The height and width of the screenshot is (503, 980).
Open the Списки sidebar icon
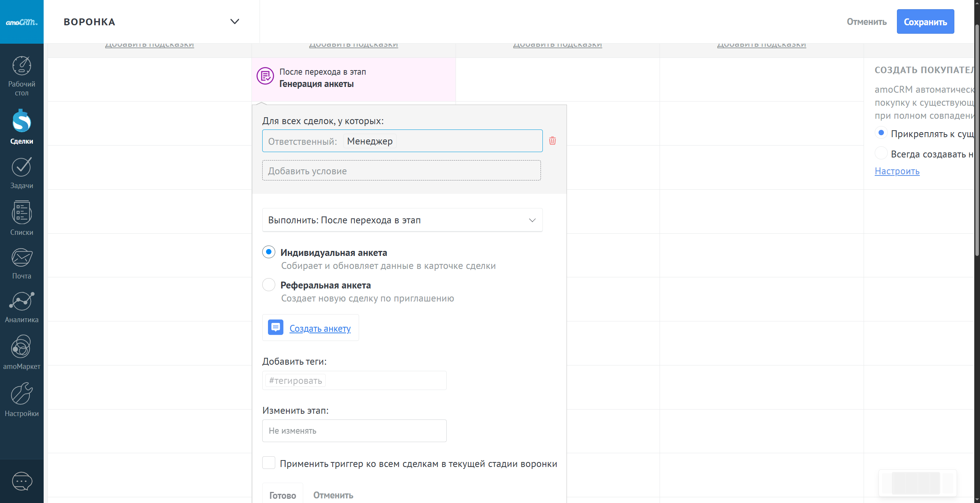21,213
